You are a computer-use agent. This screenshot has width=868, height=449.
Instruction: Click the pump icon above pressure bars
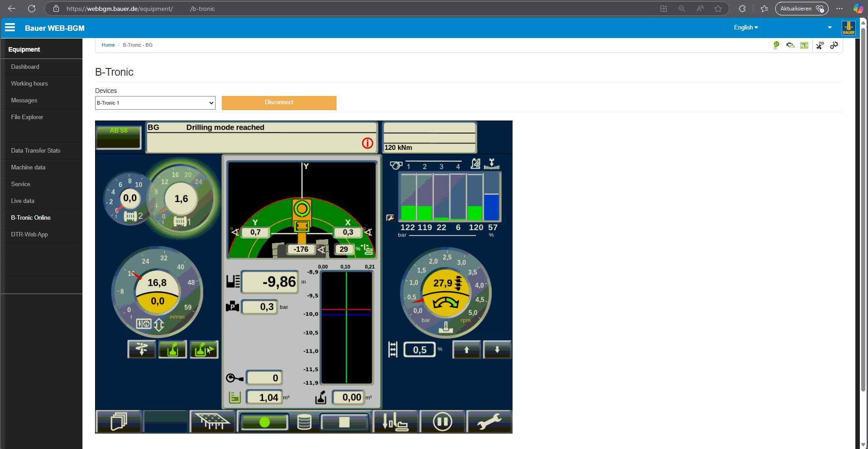coord(396,165)
